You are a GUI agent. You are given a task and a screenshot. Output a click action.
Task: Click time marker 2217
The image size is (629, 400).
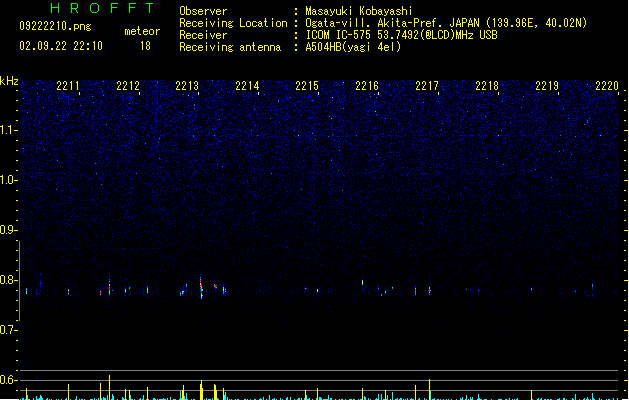coord(427,86)
